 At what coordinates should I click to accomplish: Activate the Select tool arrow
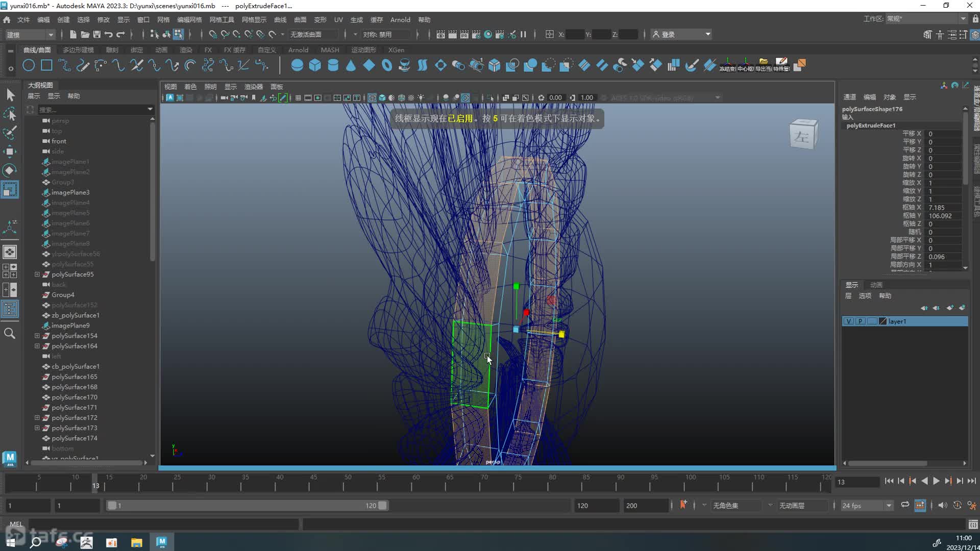coord(10,95)
